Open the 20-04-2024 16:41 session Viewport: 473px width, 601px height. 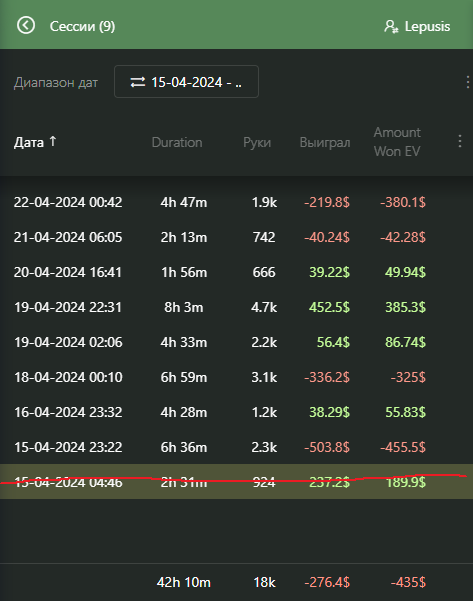(236, 272)
